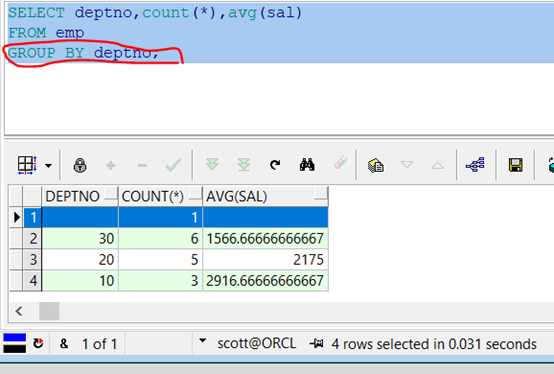Click the current row indicator arrow

pyautogui.click(x=16, y=217)
